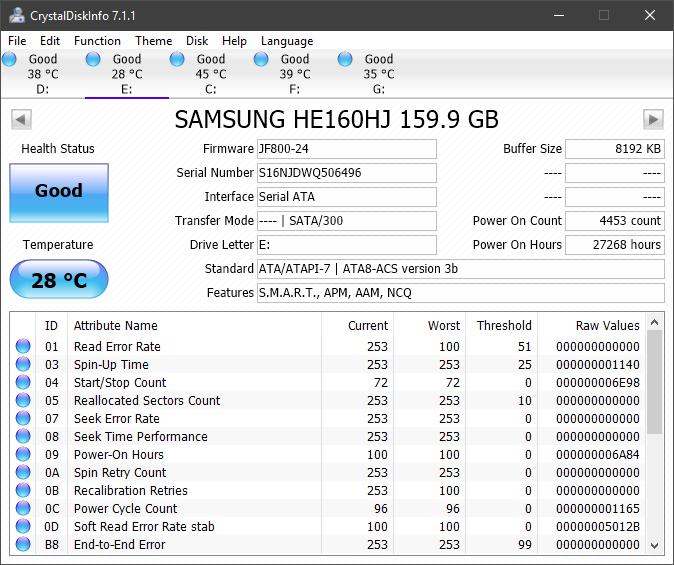Viewport: 674px width, 565px height.
Task: Click the Good 39 °C F: drive label
Action: click(295, 74)
